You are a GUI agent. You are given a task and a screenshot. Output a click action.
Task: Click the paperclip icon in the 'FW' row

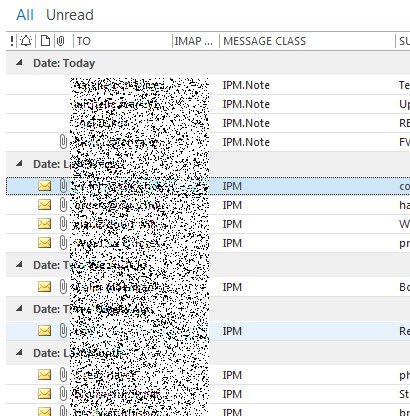click(x=63, y=142)
